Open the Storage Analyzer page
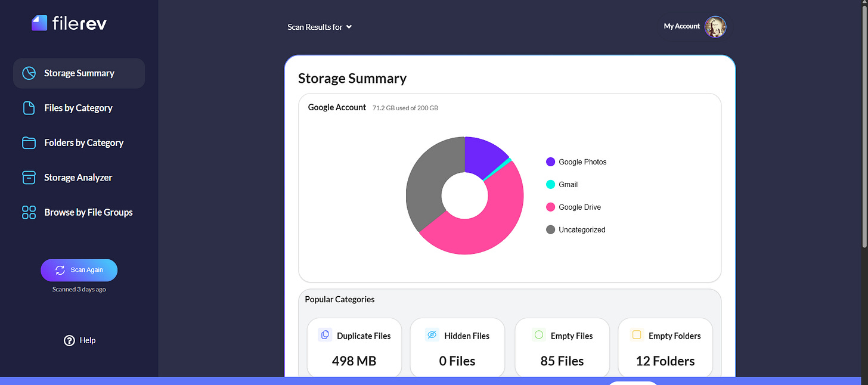The width and height of the screenshot is (868, 385). click(78, 178)
